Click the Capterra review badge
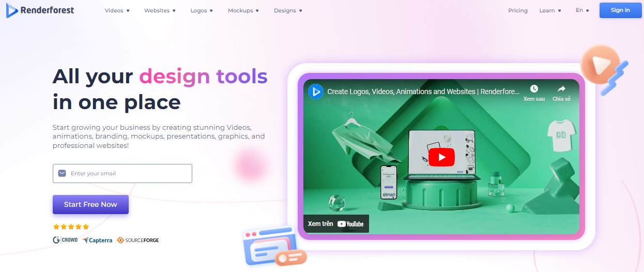 (x=97, y=240)
